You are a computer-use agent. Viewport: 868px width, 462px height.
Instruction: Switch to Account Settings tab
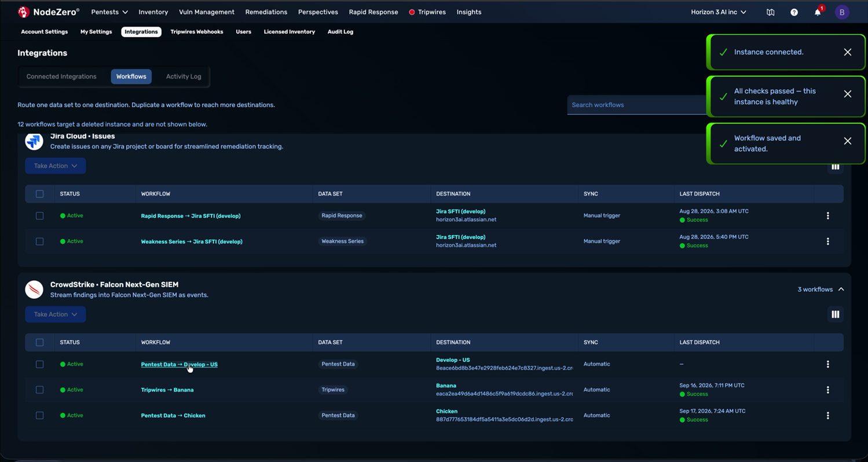click(45, 32)
